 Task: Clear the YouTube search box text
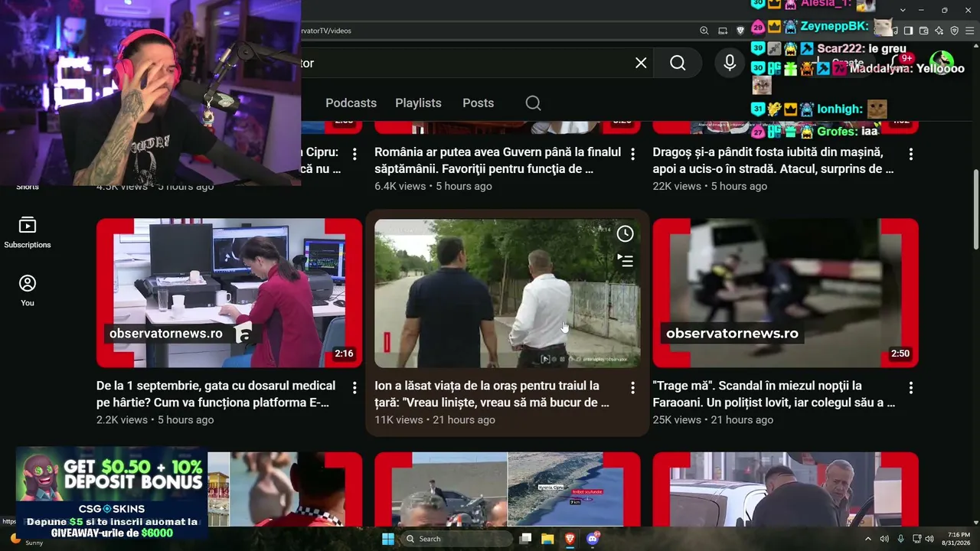coord(641,63)
